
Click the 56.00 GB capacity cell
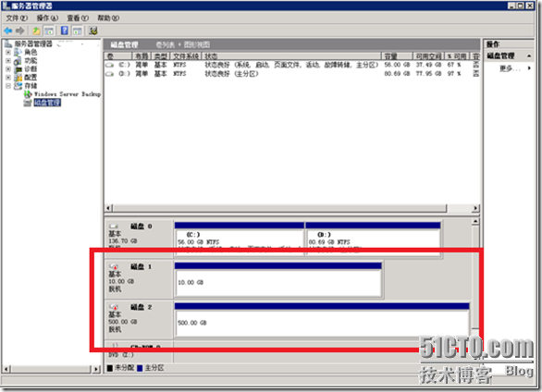[397, 65]
